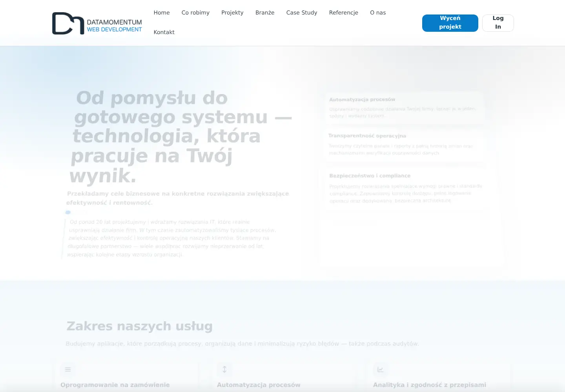
Task: Click the Oprogramowanie na zamówienie card icon
Action: point(68,369)
